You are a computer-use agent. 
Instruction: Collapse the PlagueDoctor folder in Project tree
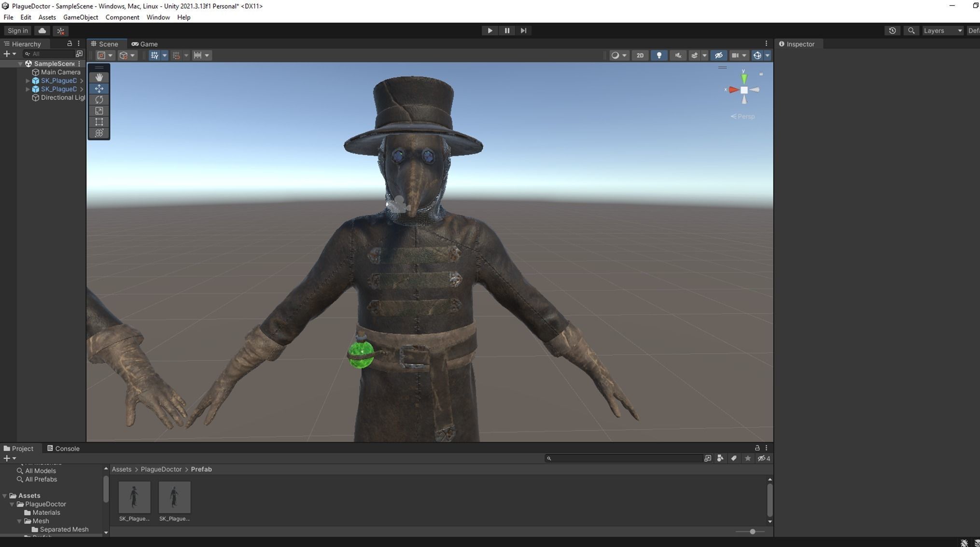coord(12,504)
